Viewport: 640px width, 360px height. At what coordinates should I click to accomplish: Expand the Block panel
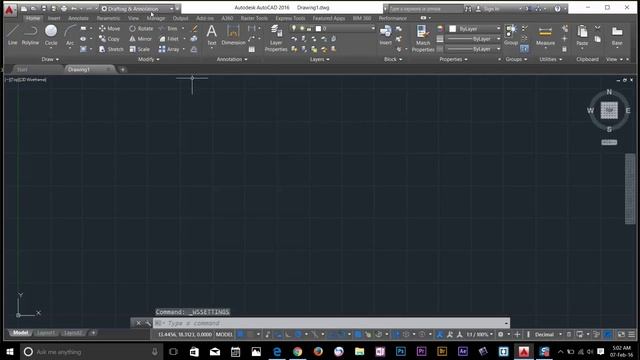pos(393,59)
